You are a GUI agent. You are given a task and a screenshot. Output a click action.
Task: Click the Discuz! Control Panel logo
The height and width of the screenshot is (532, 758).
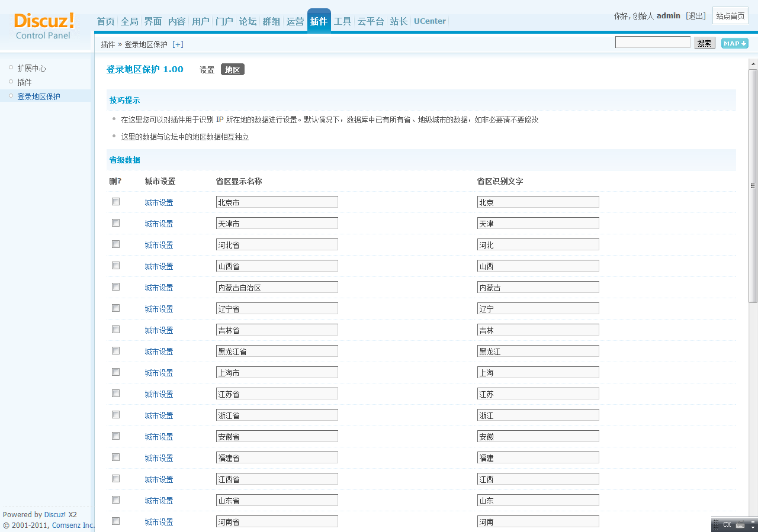pyautogui.click(x=44, y=26)
